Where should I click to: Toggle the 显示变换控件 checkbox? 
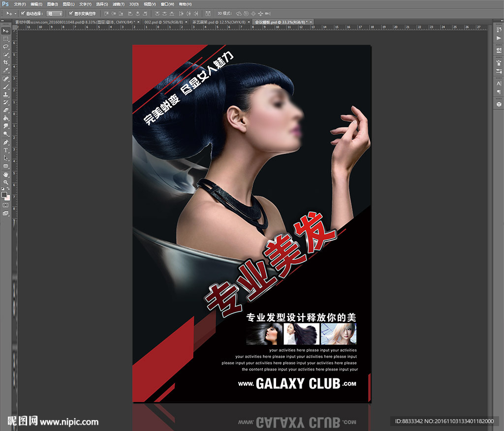pyautogui.click(x=71, y=13)
